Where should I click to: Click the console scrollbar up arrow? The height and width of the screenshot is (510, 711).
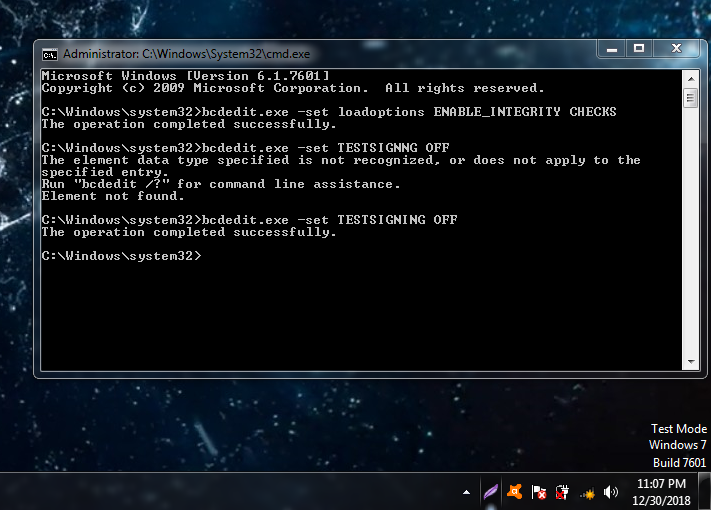point(691,78)
